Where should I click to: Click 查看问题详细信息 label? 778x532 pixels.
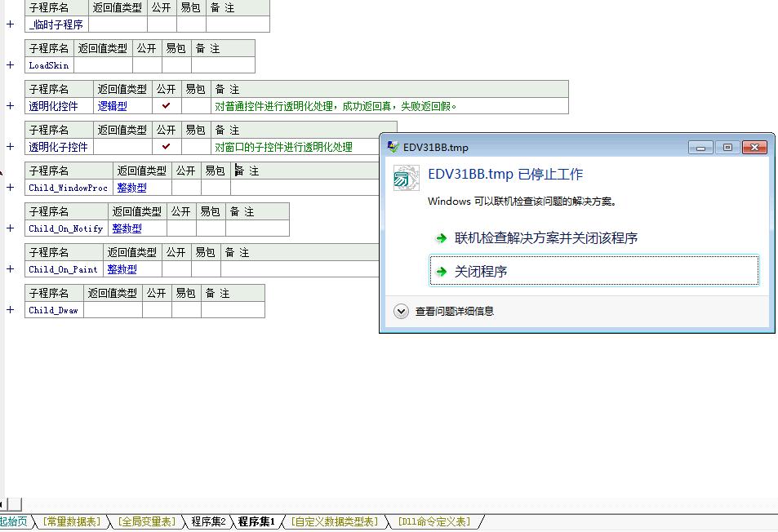[455, 312]
